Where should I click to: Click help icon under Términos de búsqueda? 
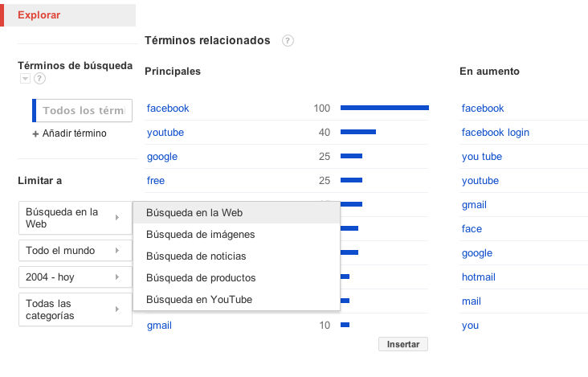click(39, 79)
